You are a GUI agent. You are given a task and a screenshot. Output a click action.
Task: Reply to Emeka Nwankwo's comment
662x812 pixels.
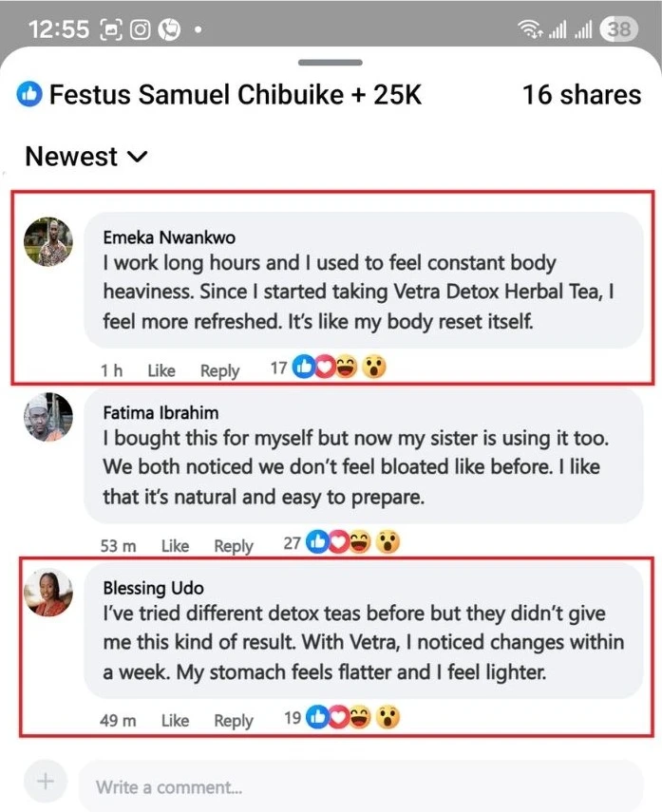click(x=219, y=370)
